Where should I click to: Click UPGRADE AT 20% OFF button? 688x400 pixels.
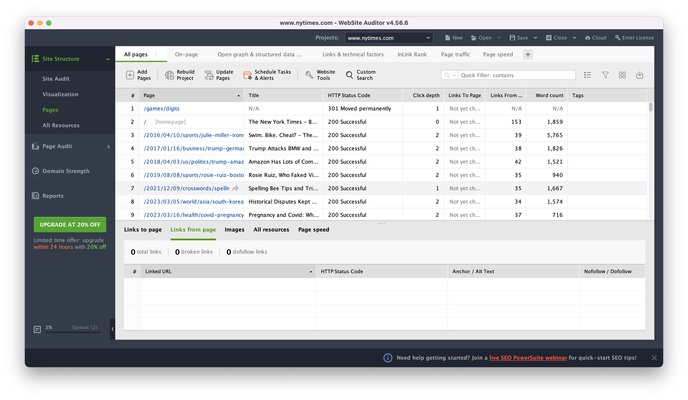click(70, 225)
